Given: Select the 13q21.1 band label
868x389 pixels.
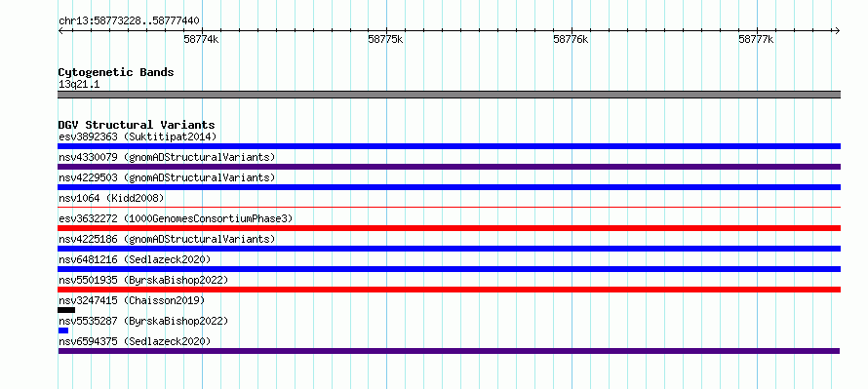Looking at the screenshot, I should point(79,85).
